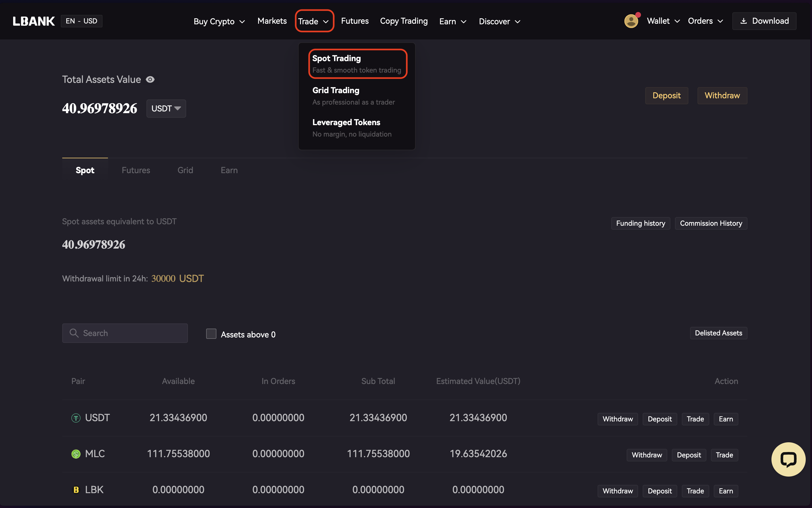Screen dimensions: 812x508
Task: Open the user profile avatar
Action: tap(631, 21)
